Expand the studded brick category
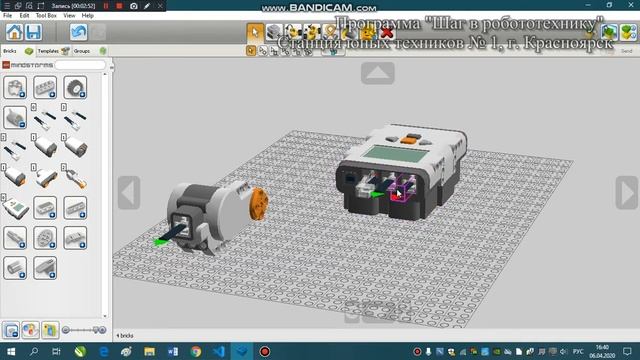The height and width of the screenshot is (360, 640). click(x=45, y=87)
